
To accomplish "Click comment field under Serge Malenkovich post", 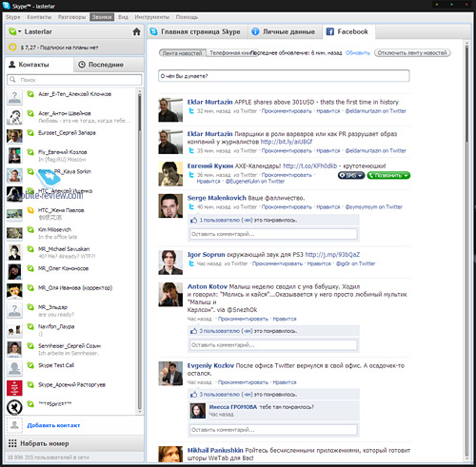I will tap(273, 234).
